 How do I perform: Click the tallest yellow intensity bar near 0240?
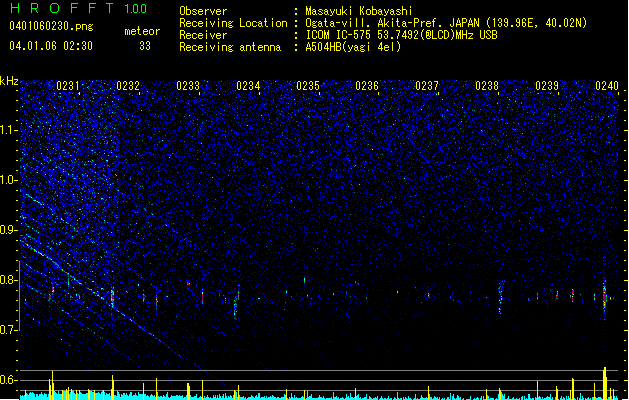pyautogui.click(x=605, y=383)
